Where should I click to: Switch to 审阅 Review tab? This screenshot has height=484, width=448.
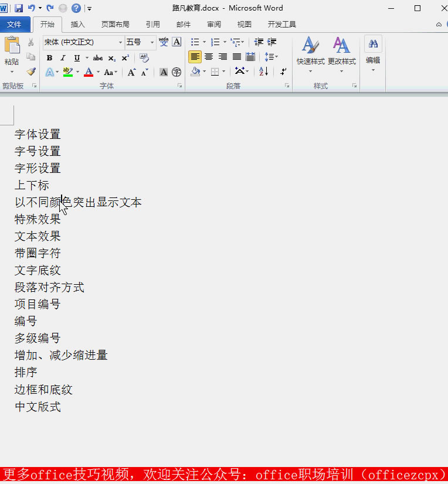click(x=214, y=25)
